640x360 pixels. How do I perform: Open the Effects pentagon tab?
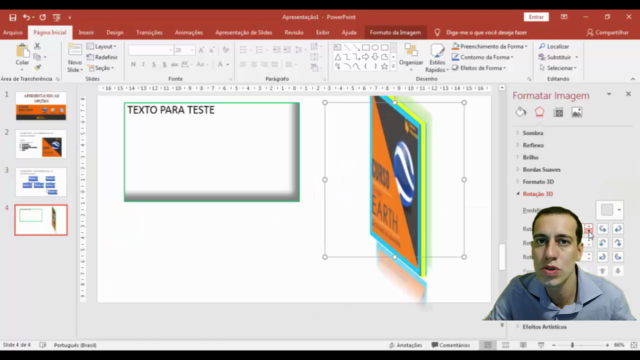pyautogui.click(x=540, y=112)
